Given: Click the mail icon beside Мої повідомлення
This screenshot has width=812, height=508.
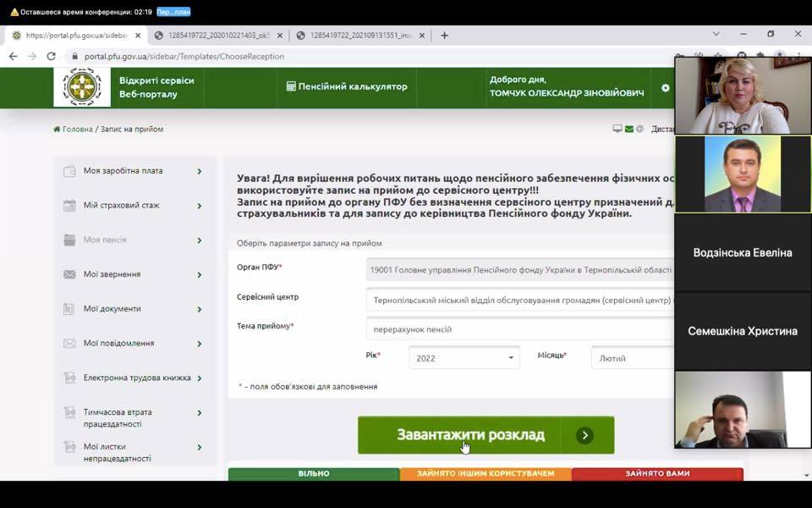Looking at the screenshot, I should coord(69,344).
